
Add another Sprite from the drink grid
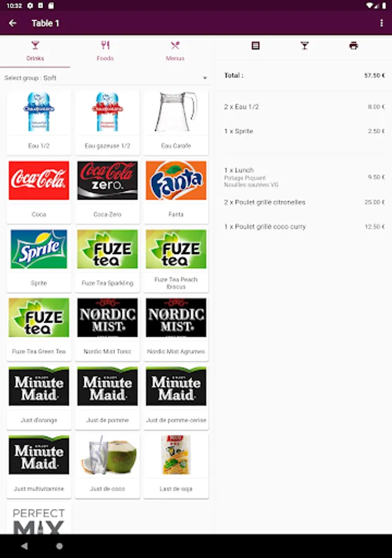(x=39, y=259)
